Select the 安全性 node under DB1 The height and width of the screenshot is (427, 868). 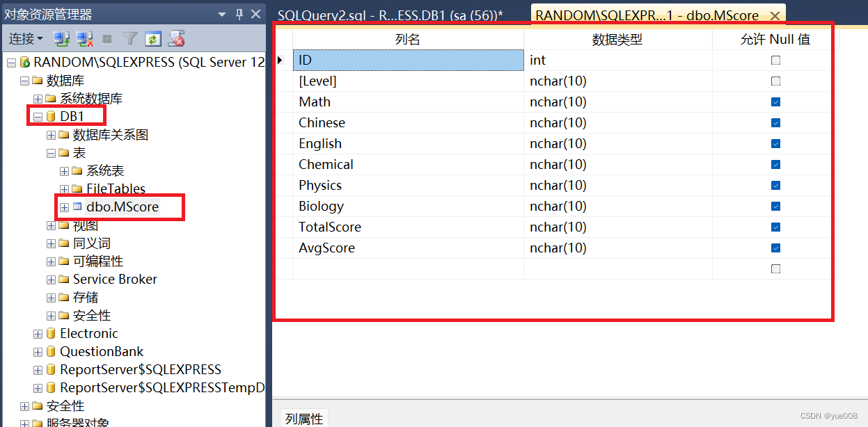click(92, 315)
